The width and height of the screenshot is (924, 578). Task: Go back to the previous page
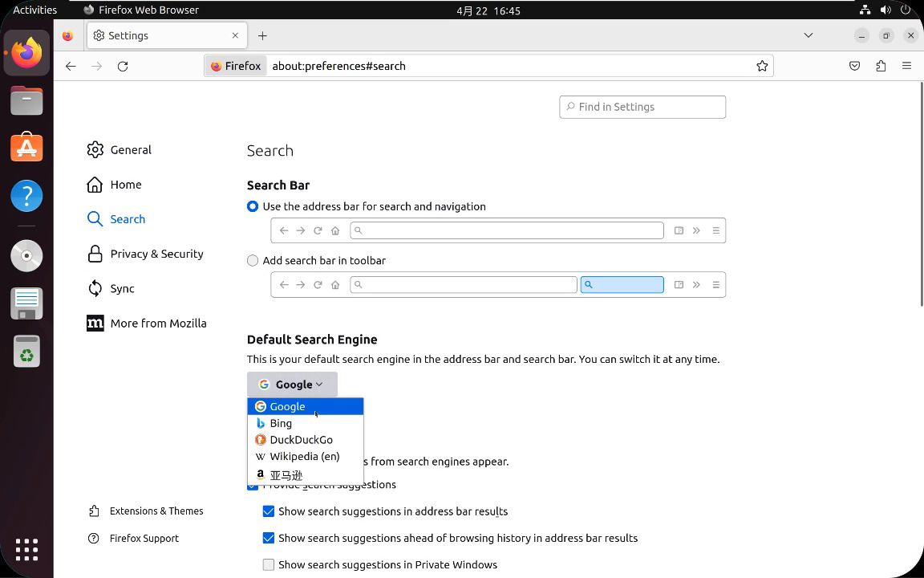coord(71,66)
